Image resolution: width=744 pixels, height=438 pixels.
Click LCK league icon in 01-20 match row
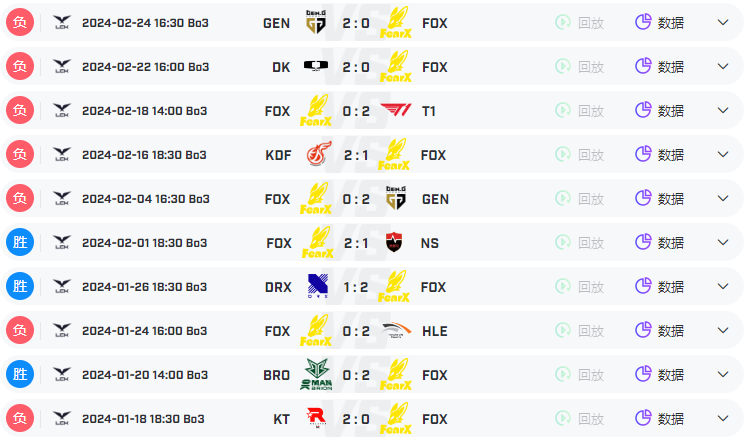click(62, 374)
